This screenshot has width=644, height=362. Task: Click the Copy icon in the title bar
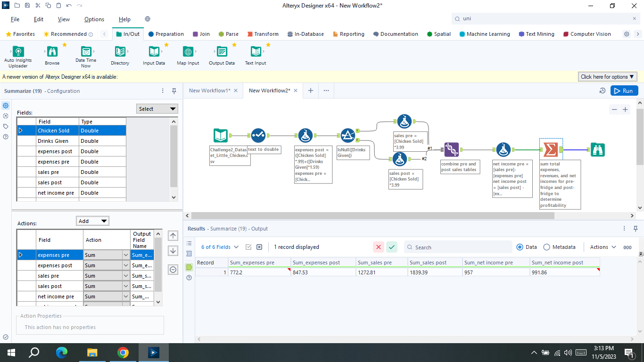pyautogui.click(x=48, y=5)
